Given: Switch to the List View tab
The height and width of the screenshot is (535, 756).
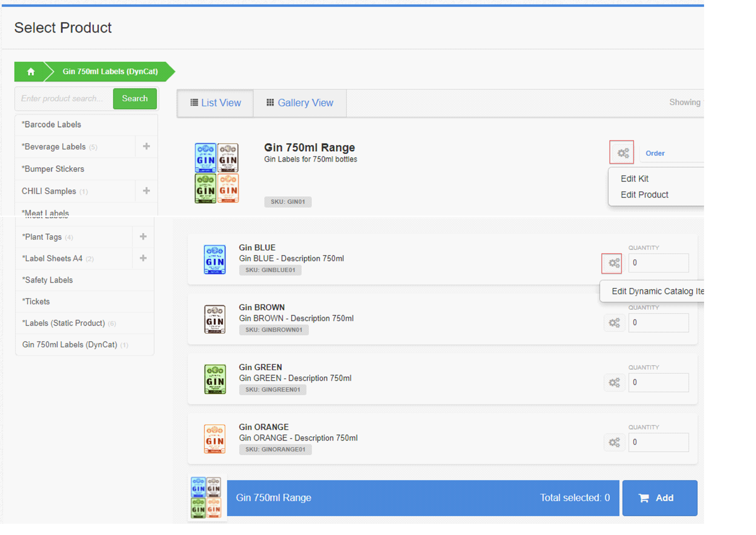Looking at the screenshot, I should (x=215, y=103).
